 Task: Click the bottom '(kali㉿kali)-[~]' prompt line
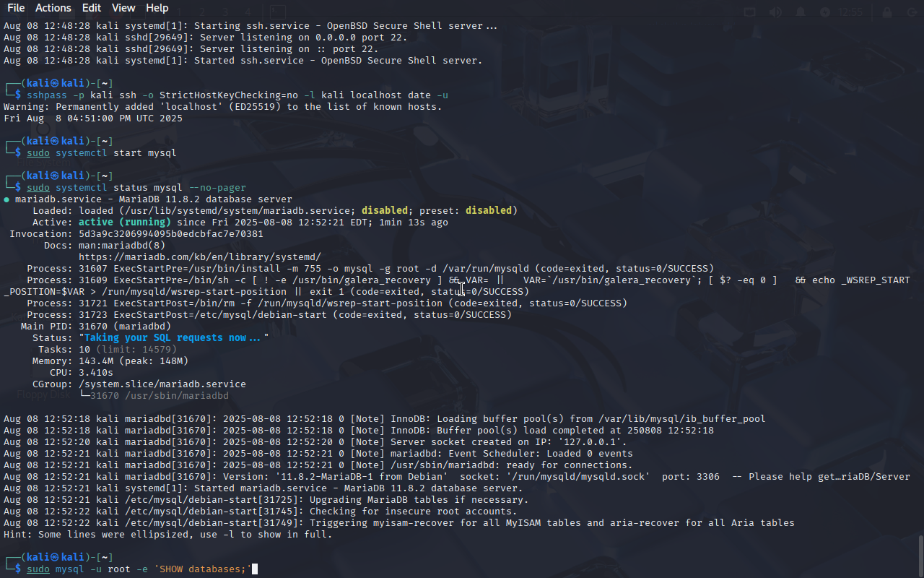click(58, 557)
